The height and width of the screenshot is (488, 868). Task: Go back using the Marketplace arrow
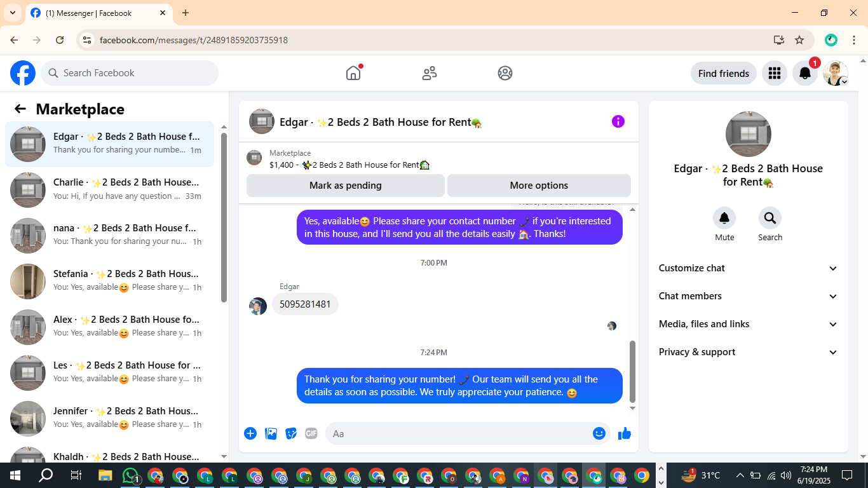20,109
